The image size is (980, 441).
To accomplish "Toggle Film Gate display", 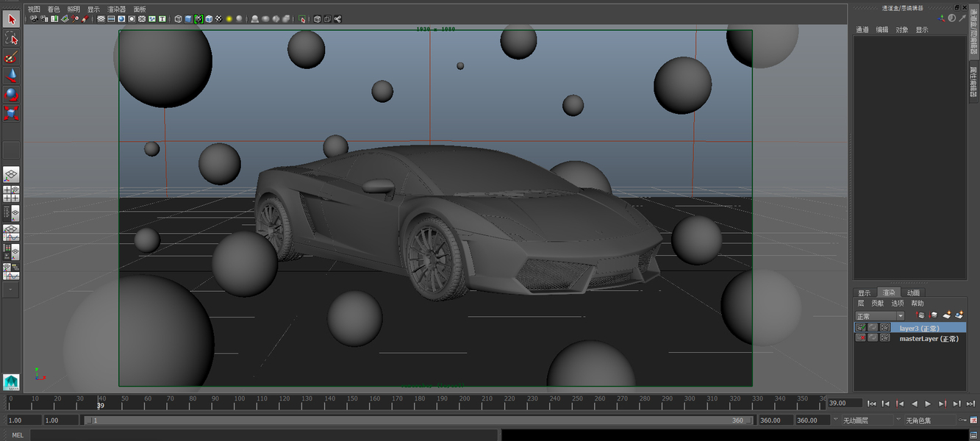I will (111, 19).
